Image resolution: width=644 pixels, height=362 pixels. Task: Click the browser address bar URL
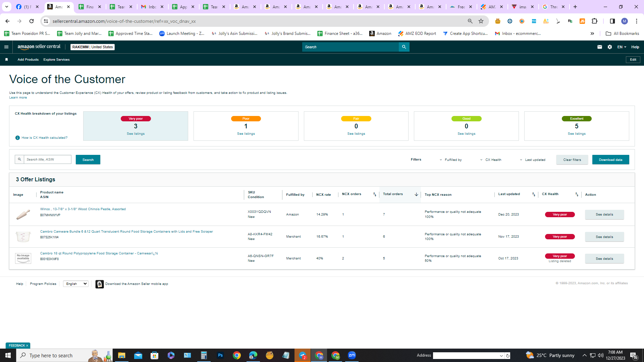click(x=124, y=21)
